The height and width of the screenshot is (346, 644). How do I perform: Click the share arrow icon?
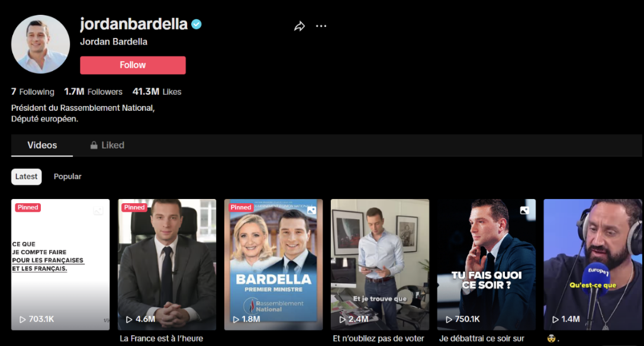pos(300,26)
